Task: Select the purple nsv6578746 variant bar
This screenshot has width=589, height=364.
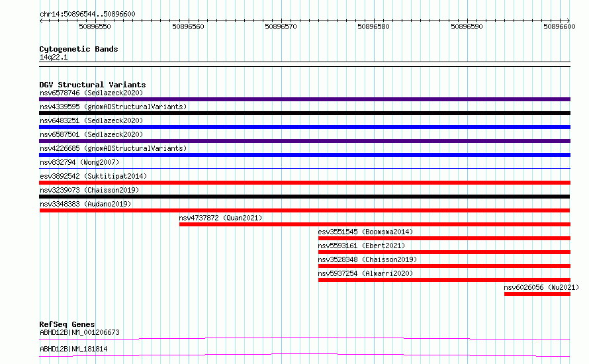Action: coord(304,99)
